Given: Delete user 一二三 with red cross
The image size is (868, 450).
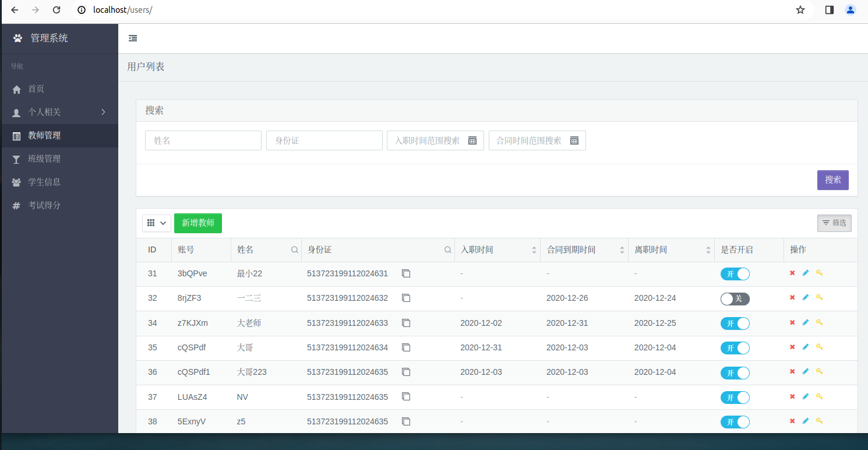Looking at the screenshot, I should point(792,297).
